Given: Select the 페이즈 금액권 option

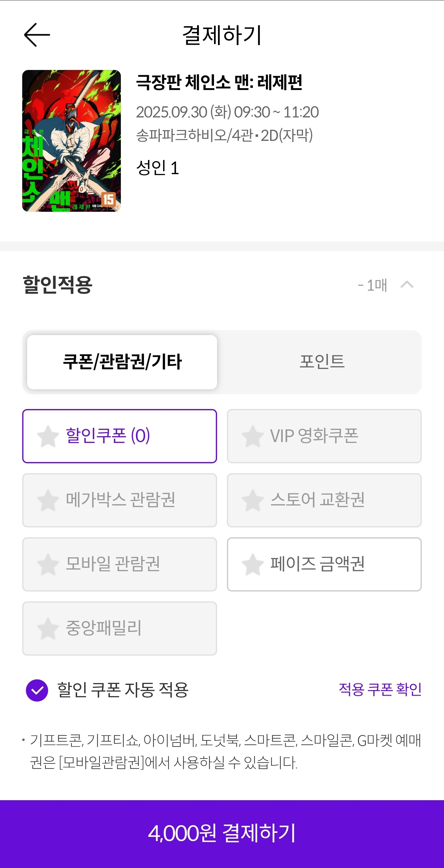Looking at the screenshot, I should pos(324,564).
